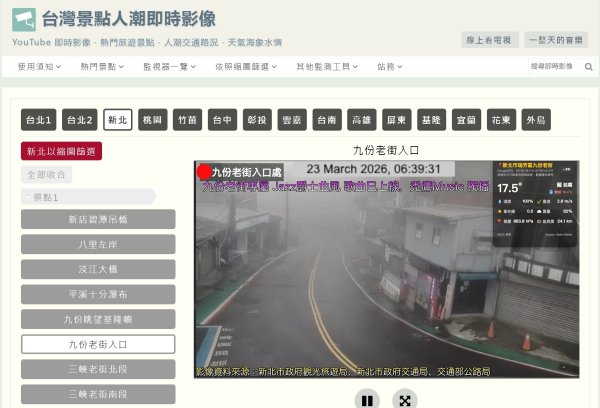The image size is (600, 408).
Task: Select the 三峽老街北段 camera
Action: [x=98, y=369]
